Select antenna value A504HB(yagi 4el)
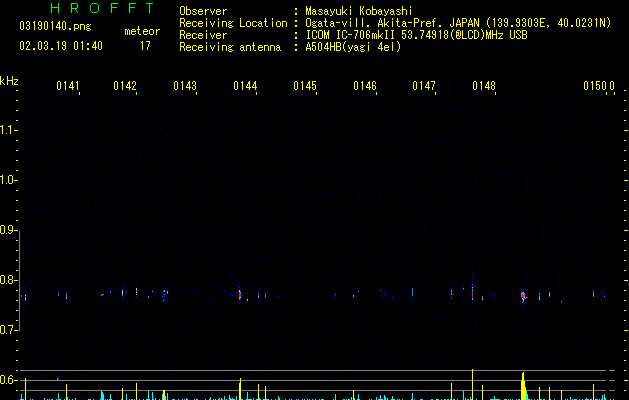The image size is (629, 400). (353, 47)
